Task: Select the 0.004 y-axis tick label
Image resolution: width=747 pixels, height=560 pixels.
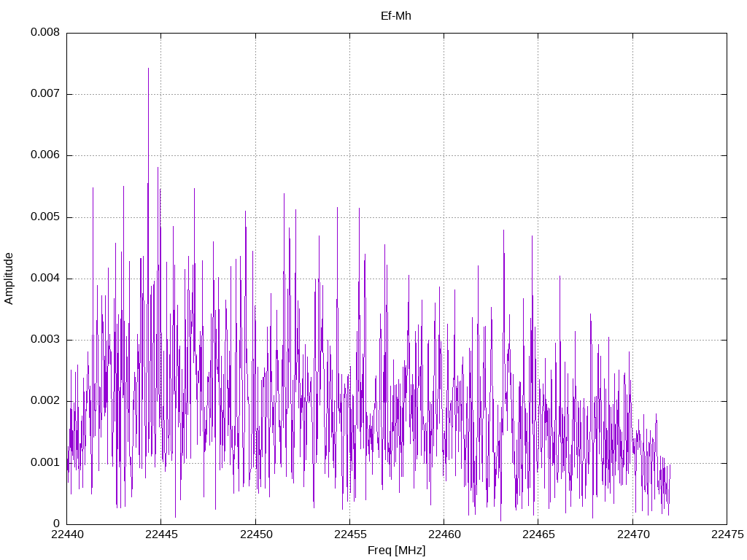Action: tap(44, 279)
